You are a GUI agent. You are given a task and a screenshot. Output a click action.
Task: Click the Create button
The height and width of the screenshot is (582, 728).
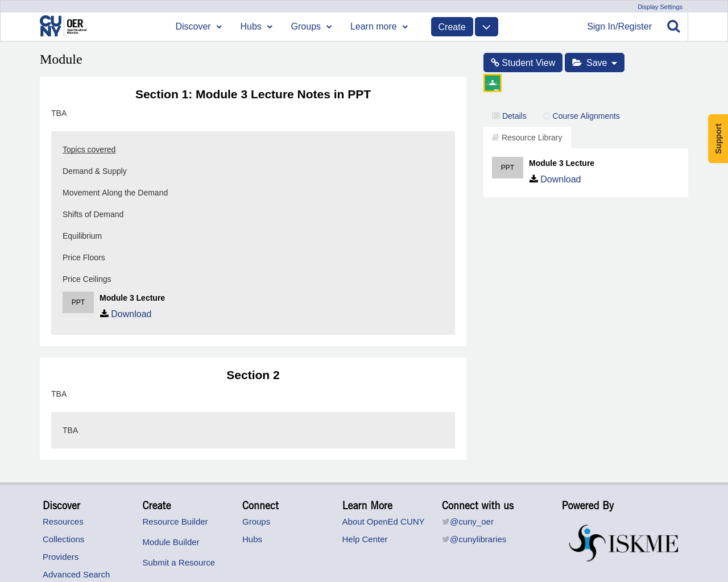(452, 27)
